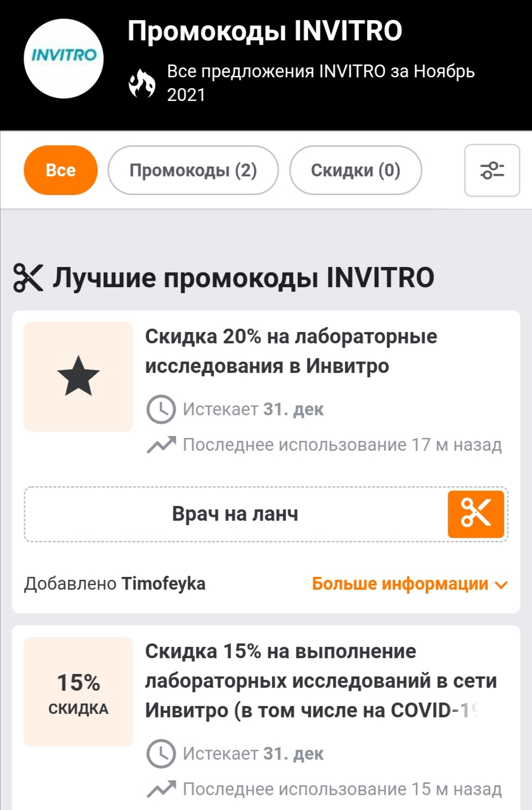Viewport: 532px width, 810px height.
Task: Open the Скидка 20% на лабораторные offer title
Action: tap(291, 351)
